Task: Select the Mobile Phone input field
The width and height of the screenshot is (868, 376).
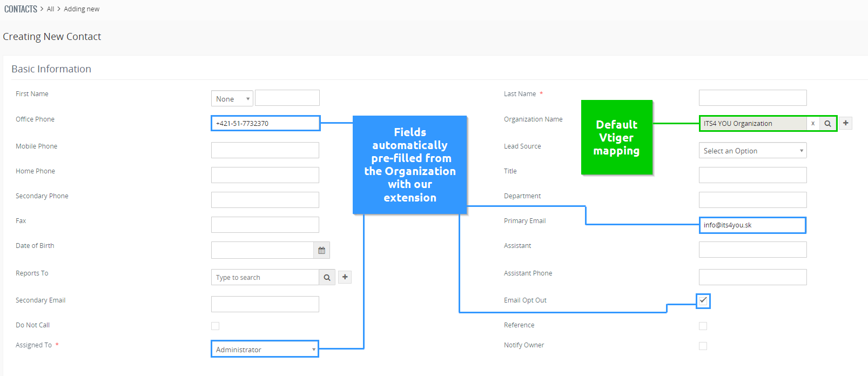Action: tap(265, 150)
